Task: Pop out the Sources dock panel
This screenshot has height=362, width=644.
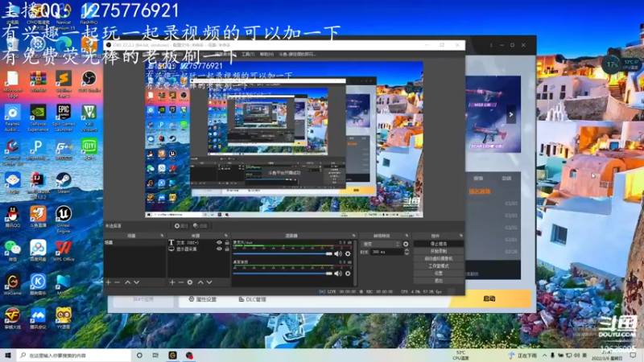Action: pos(226,236)
